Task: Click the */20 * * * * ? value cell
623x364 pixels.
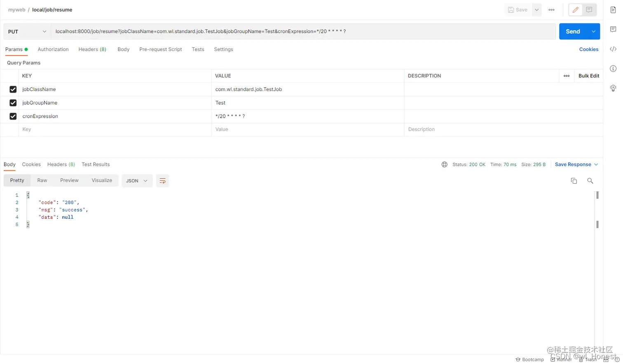Action: click(308, 116)
